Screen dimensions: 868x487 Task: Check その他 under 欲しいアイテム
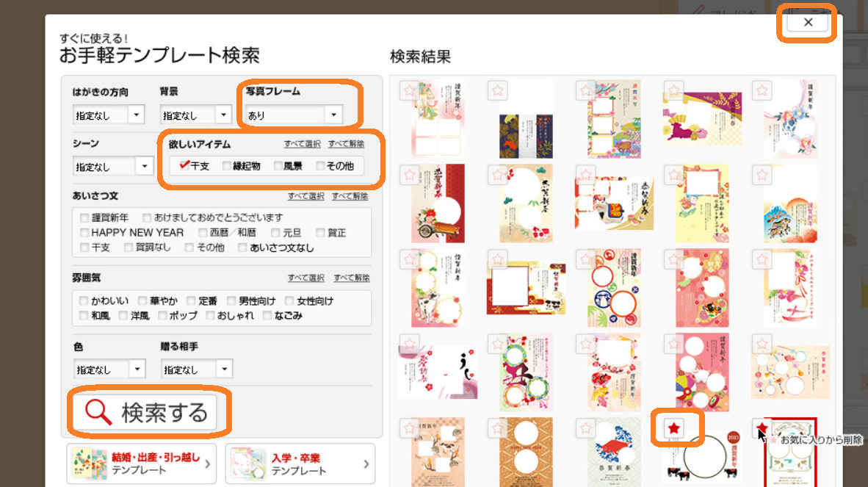point(320,165)
